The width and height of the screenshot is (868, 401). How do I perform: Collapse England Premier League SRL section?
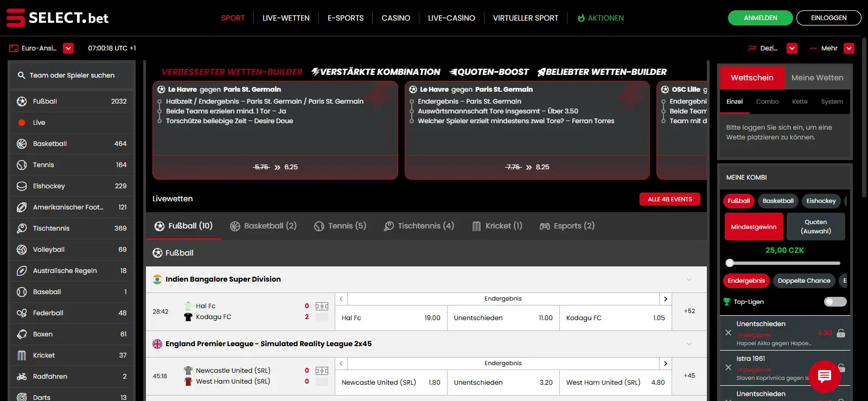[x=689, y=344]
